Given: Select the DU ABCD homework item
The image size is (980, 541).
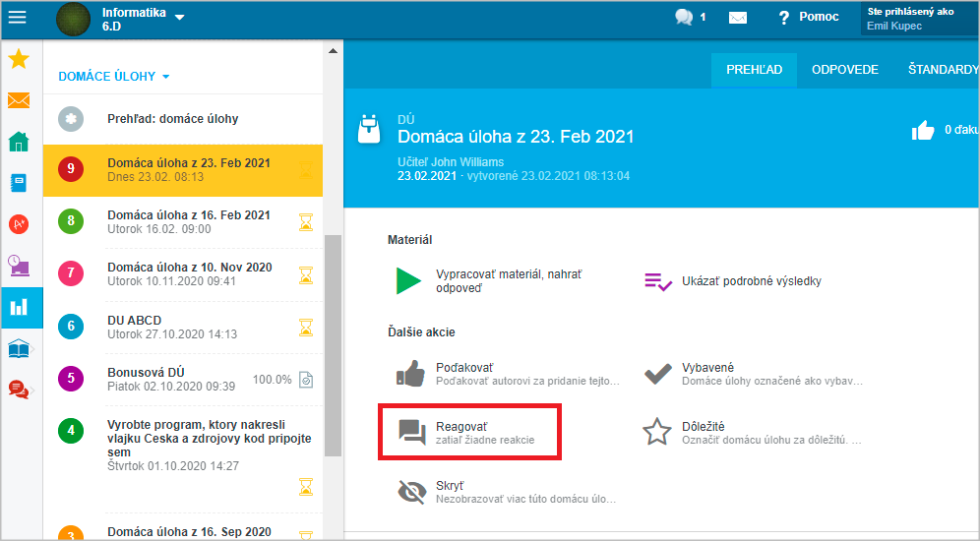Looking at the screenshot, I should tap(182, 327).
